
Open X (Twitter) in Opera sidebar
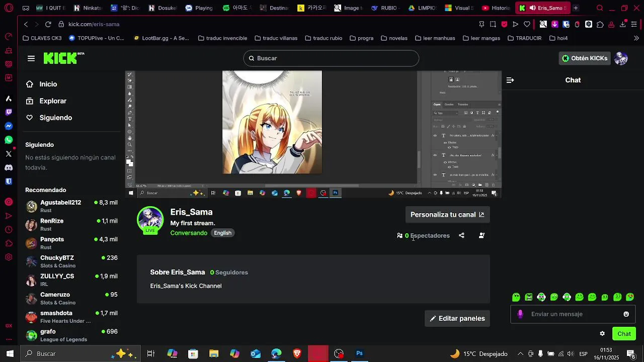[x=9, y=153]
